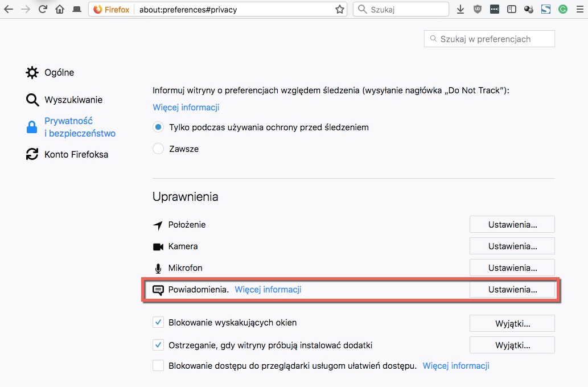This screenshot has height=387, width=588.
Task: Open Ustawienia for Powiadomienia
Action: [x=512, y=290]
